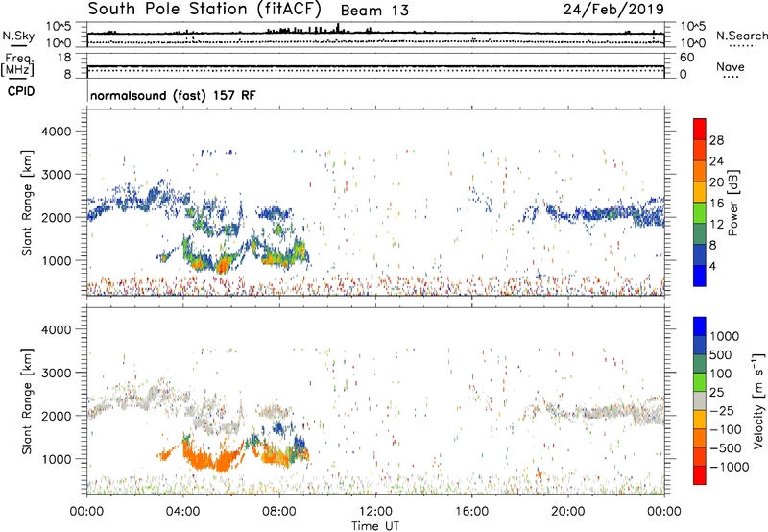Click the "12" power colorbar label
The width and height of the screenshot is (768, 532).
click(716, 225)
